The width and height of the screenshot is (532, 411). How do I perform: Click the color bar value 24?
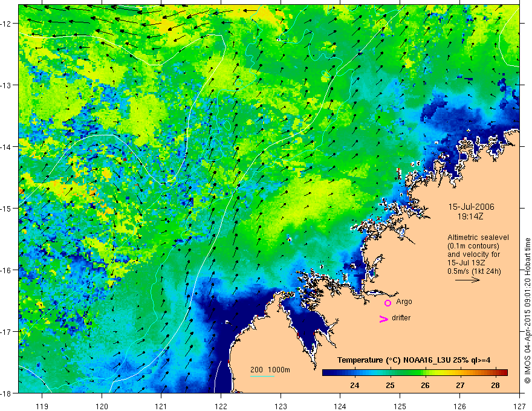[354, 385]
